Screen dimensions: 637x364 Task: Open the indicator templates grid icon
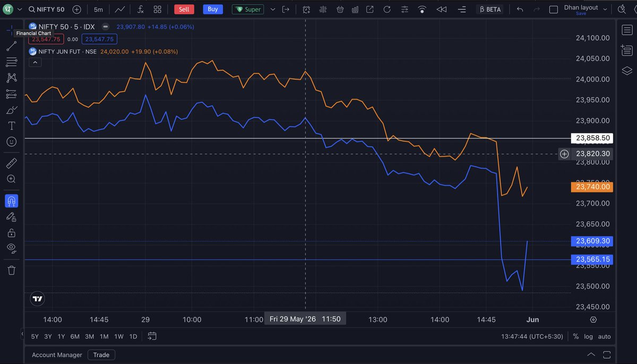pyautogui.click(x=158, y=9)
